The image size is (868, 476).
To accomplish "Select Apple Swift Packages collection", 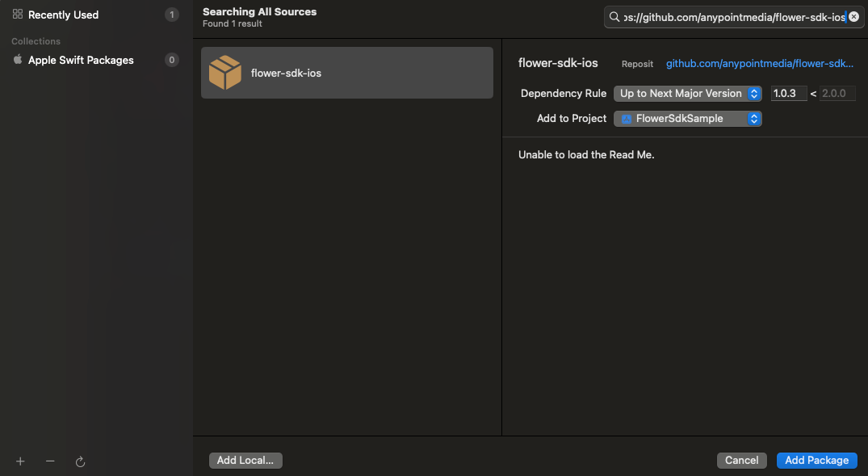I will click(x=81, y=60).
